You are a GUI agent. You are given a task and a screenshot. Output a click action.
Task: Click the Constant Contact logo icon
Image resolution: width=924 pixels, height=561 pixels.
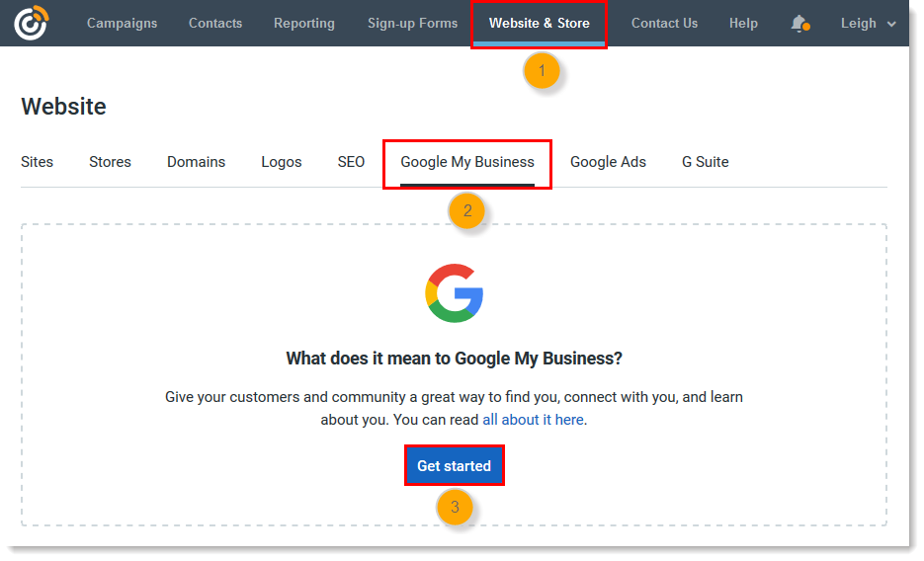tap(32, 23)
